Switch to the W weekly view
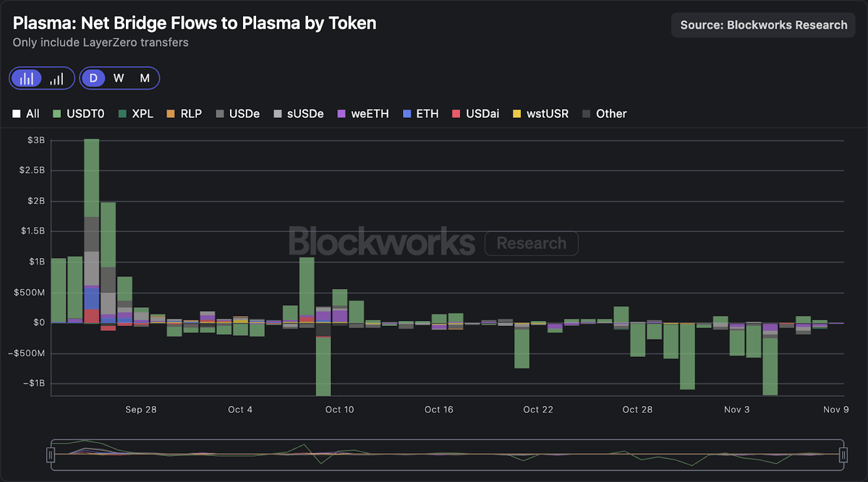 click(x=119, y=78)
